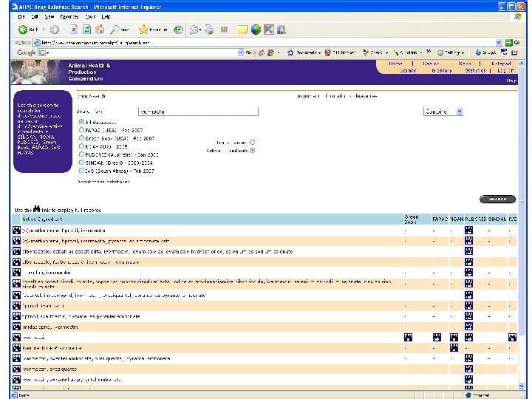Click the Refresh page icon in toolbar
532x399 pixels.
87,30
